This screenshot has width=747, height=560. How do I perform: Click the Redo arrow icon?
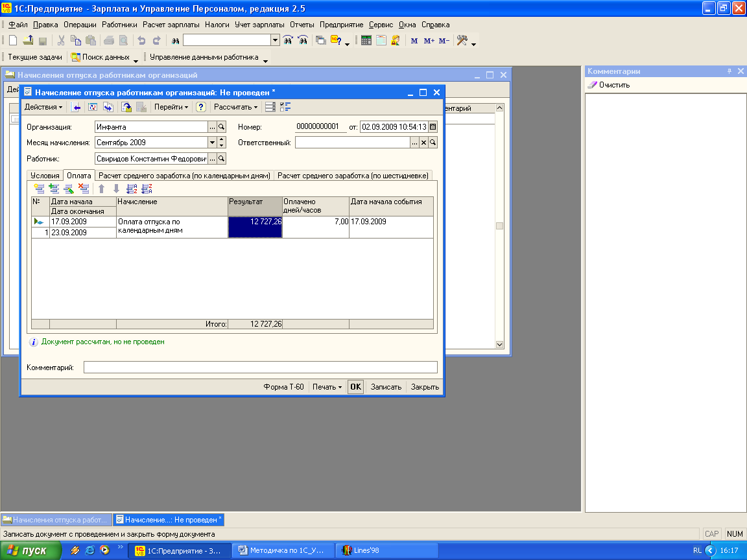pos(156,40)
